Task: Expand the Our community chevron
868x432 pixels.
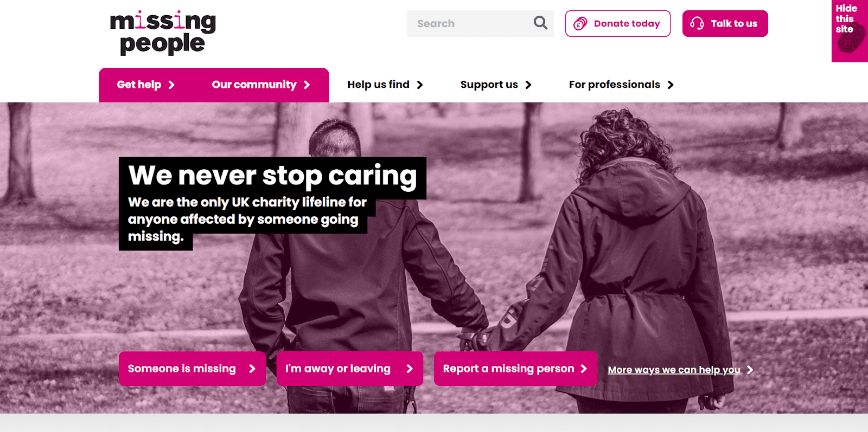Action: (x=307, y=85)
